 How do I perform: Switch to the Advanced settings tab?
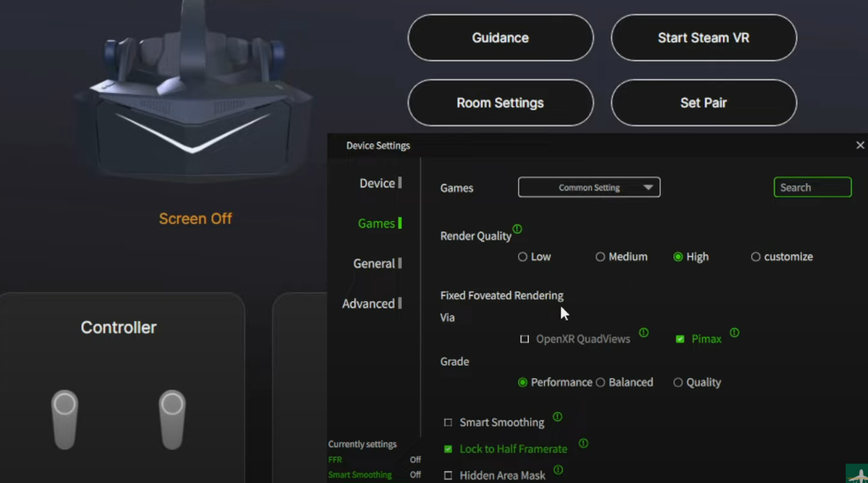pos(369,303)
